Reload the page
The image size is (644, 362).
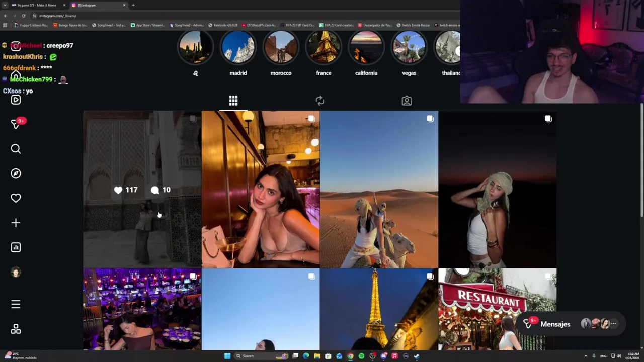23,16
